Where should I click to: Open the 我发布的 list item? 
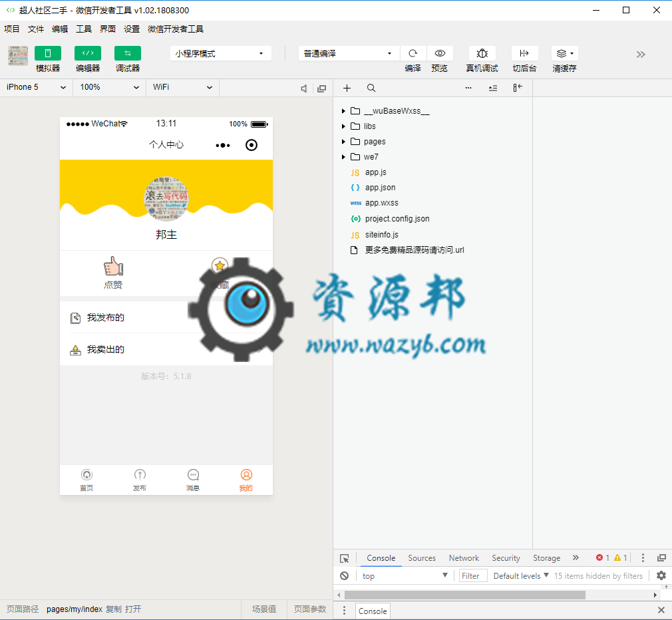(x=166, y=317)
